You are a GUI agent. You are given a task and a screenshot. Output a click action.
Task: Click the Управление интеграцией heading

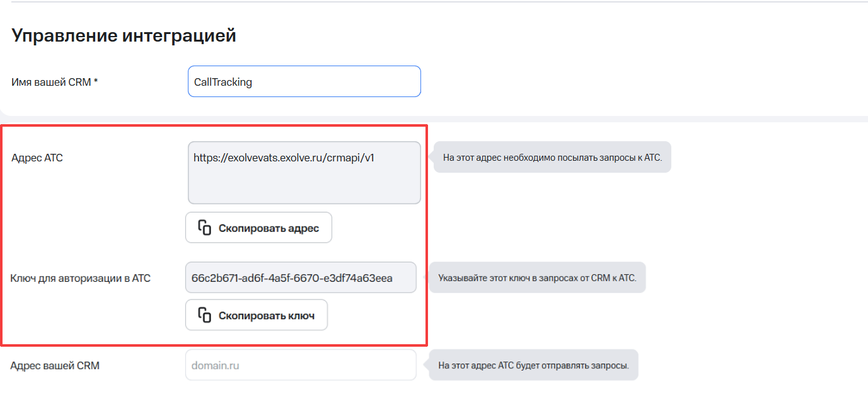click(124, 36)
